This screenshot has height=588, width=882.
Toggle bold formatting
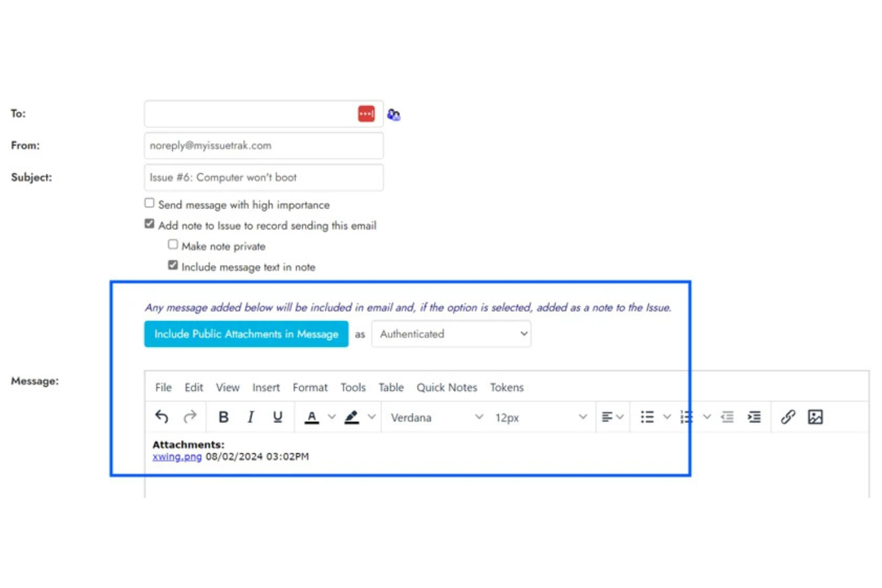pyautogui.click(x=223, y=417)
